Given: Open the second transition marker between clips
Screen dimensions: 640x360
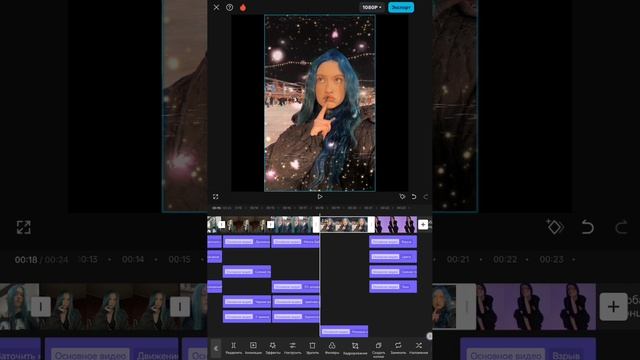Looking at the screenshot, I should (x=270, y=224).
